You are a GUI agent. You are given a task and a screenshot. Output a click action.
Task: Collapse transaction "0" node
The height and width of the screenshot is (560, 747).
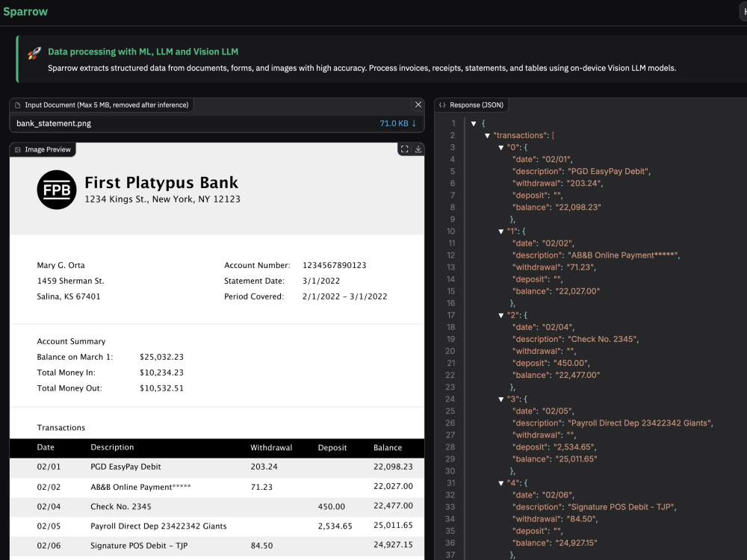point(500,148)
